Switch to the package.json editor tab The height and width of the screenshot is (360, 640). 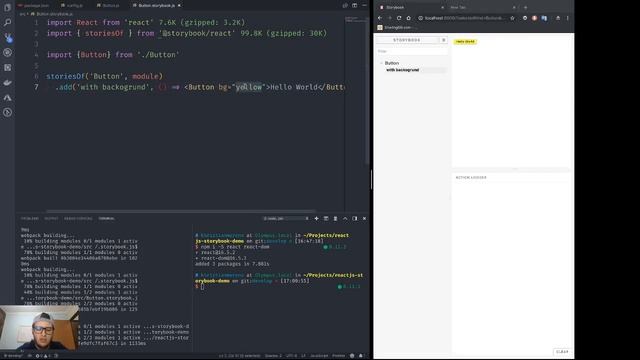(34, 6)
